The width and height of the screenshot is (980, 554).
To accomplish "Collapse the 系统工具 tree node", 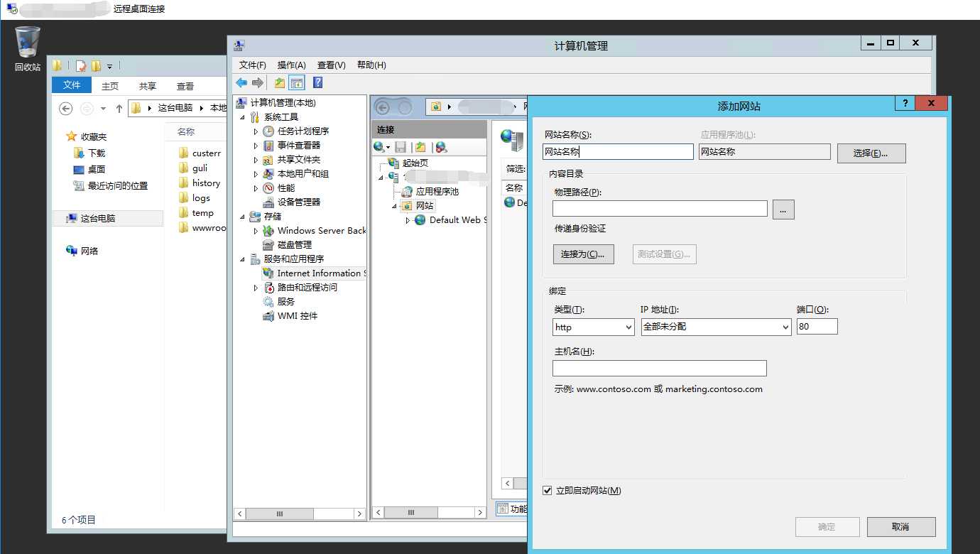I will [x=242, y=117].
